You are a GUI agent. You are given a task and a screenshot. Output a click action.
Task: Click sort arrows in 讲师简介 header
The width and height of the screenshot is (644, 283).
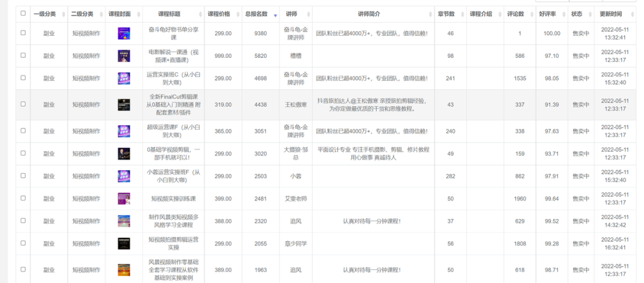(x=431, y=14)
